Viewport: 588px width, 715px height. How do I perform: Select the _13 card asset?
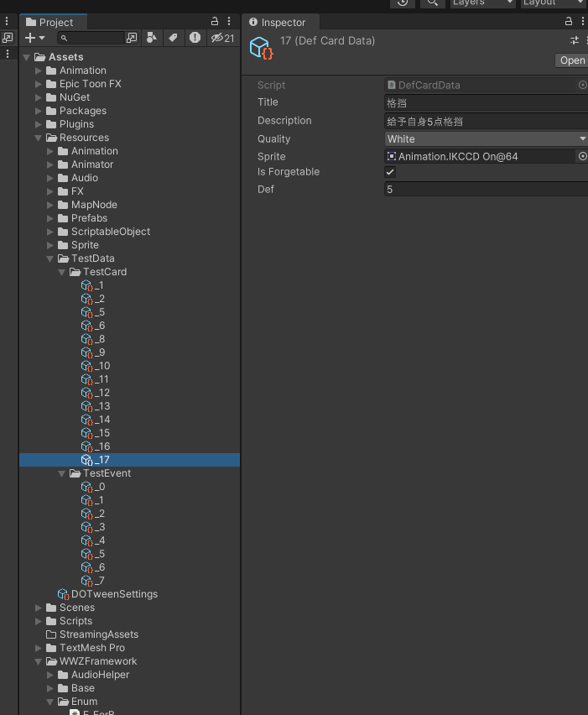point(96,406)
